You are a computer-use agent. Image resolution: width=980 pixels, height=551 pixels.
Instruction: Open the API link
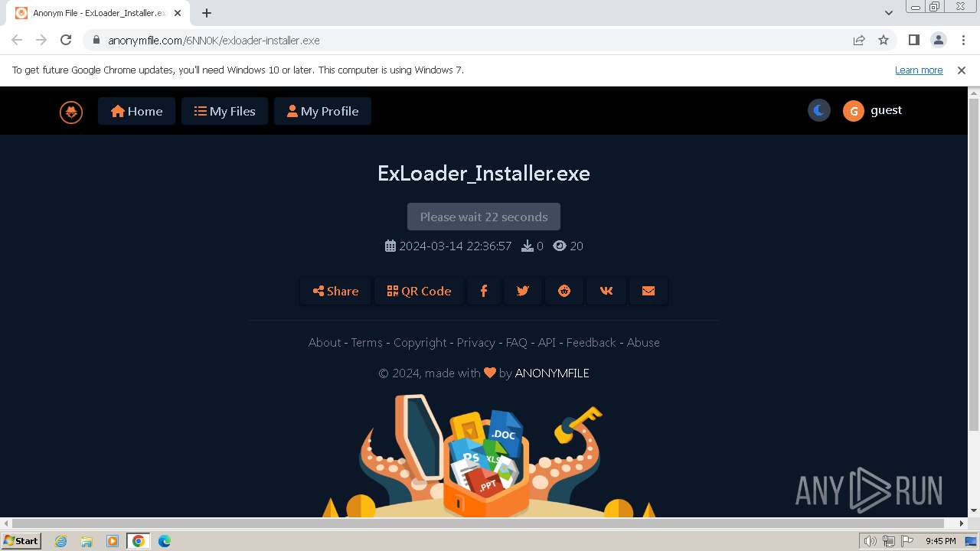coord(547,343)
